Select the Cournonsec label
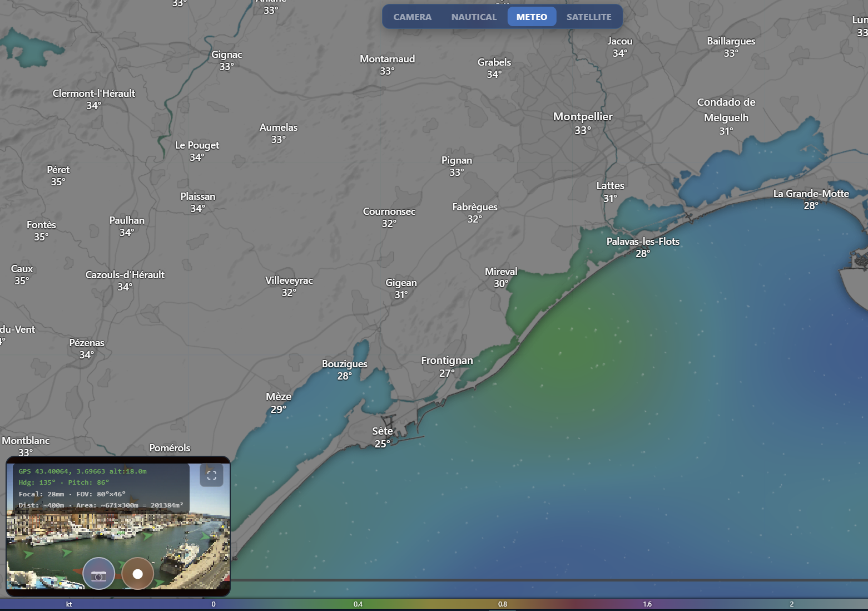Screen dimensions: 868x611 389,211
